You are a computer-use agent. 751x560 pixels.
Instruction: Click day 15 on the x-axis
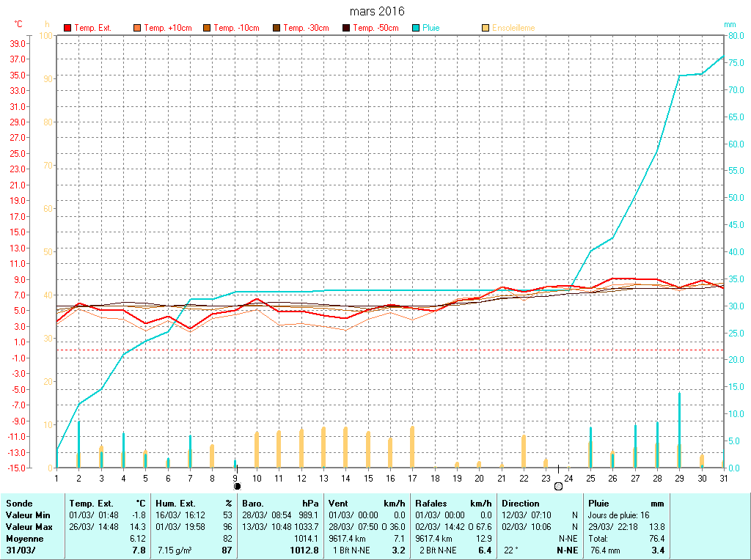pos(368,478)
